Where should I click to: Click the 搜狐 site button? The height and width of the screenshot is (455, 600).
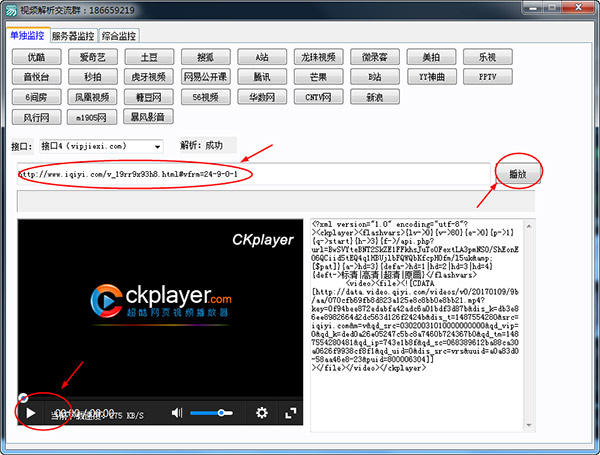(205, 57)
